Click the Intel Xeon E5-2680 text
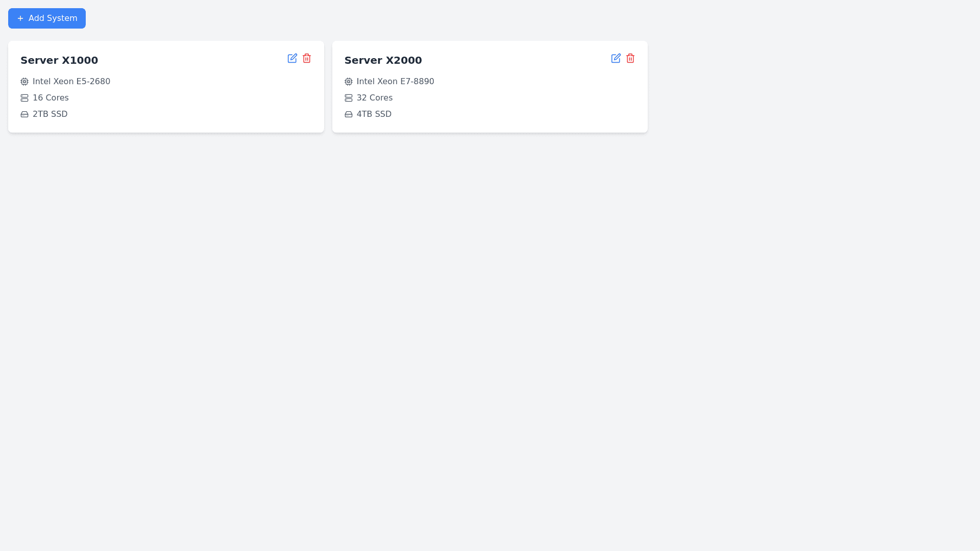Viewport: 980px width, 551px height. click(x=71, y=82)
